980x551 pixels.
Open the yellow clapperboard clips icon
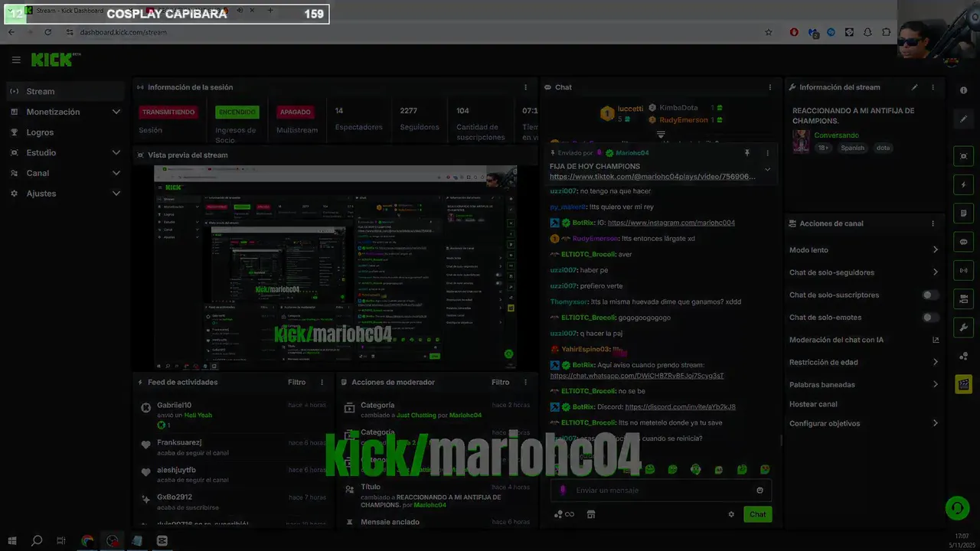point(963,384)
